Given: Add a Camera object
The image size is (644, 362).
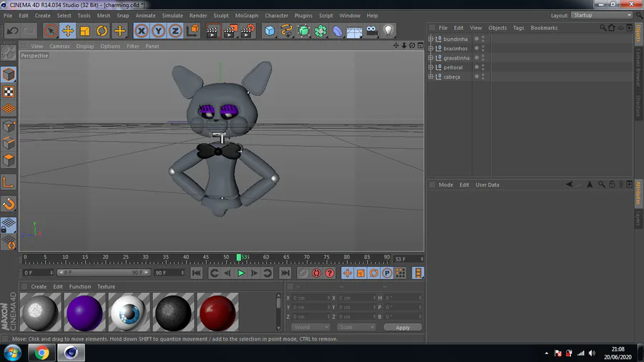Looking at the screenshot, I should tap(371, 31).
